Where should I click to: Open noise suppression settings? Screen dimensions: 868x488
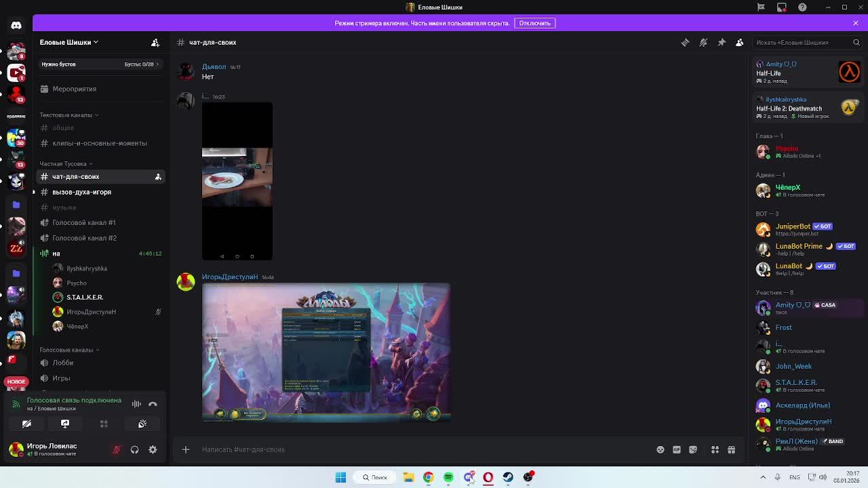136,404
